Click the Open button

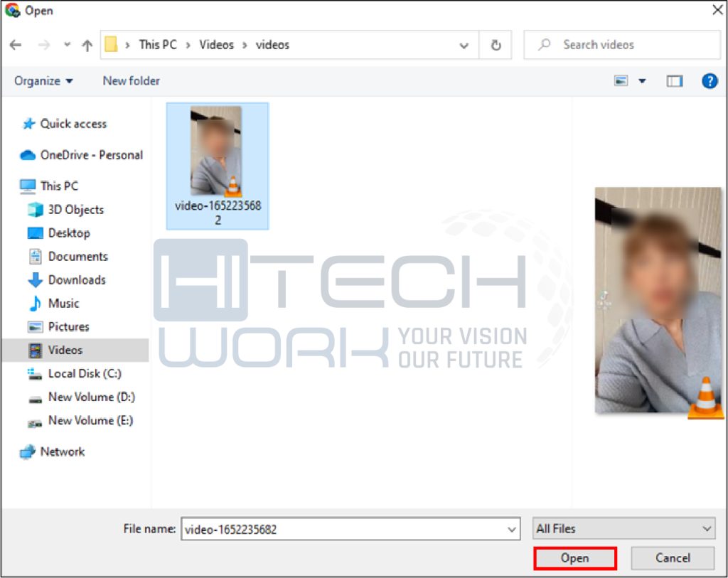(574, 558)
